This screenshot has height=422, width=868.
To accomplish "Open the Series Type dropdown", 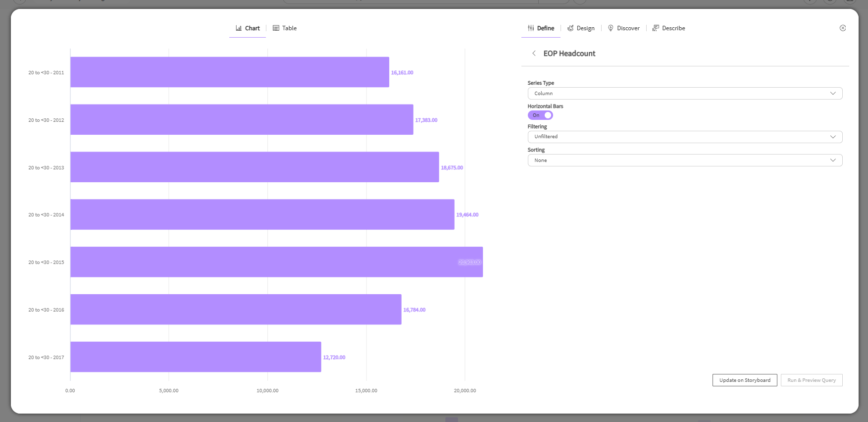I will point(684,94).
